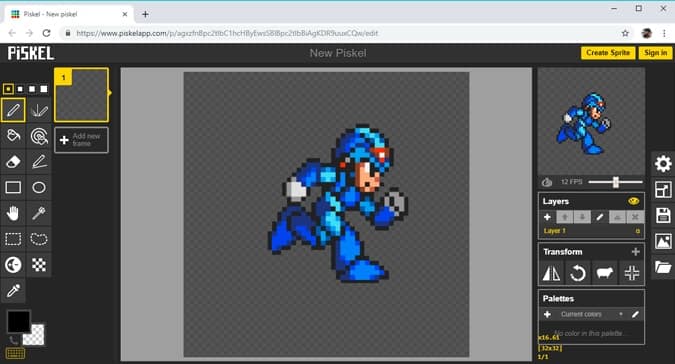Open the Import folder icon
The image size is (675, 364).
(663, 267)
